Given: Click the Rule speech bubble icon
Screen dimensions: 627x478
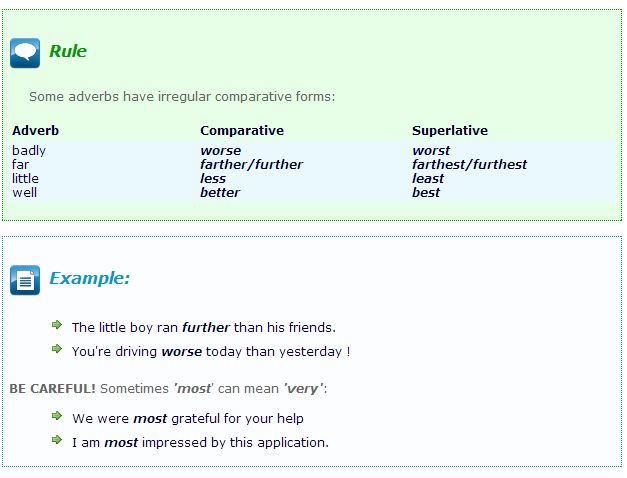Looking at the screenshot, I should pyautogui.click(x=25, y=53).
